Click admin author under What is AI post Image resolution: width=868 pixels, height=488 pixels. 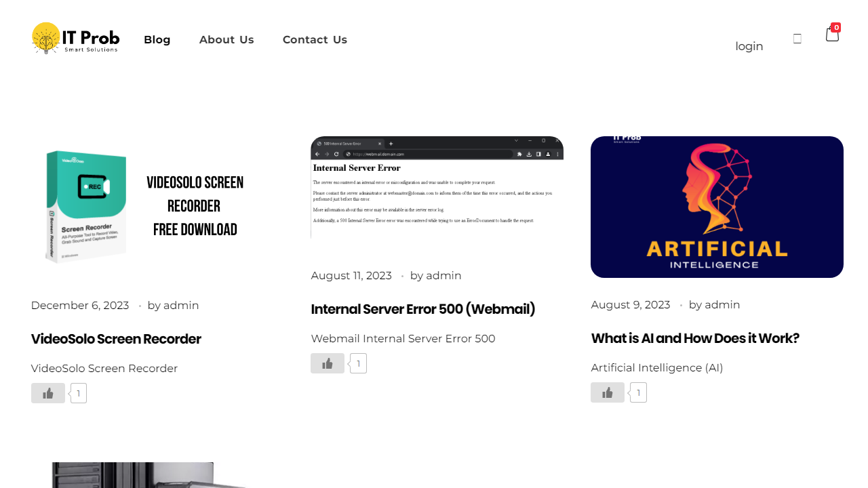(x=722, y=304)
